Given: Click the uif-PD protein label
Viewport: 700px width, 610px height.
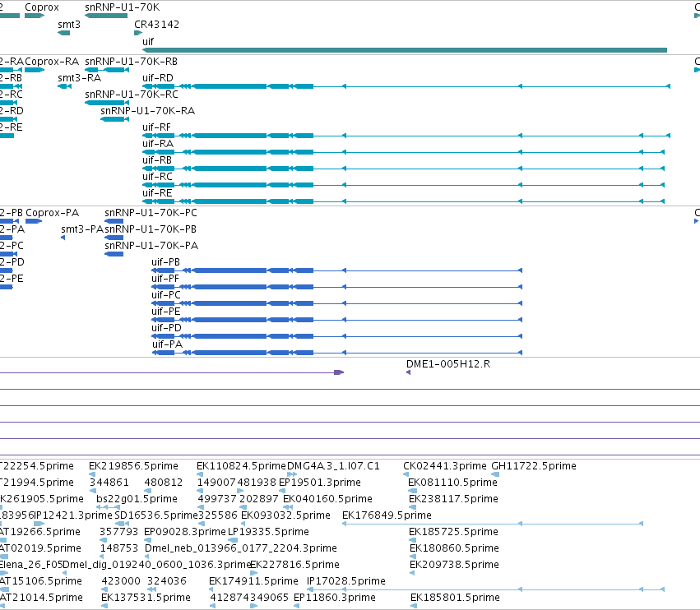Looking at the screenshot, I should 166,328.
